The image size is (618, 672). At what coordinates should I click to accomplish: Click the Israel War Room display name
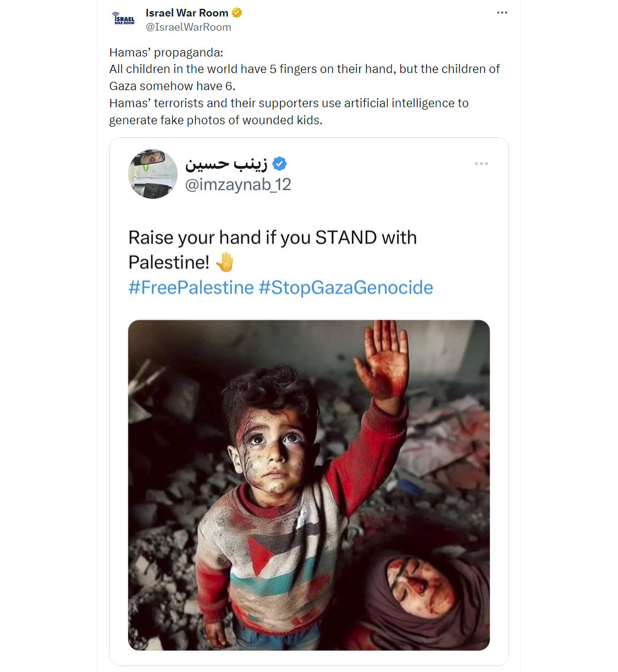click(x=187, y=13)
